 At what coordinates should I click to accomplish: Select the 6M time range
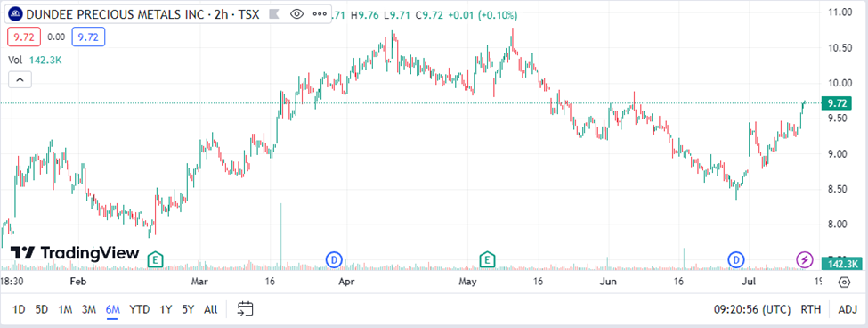(113, 309)
